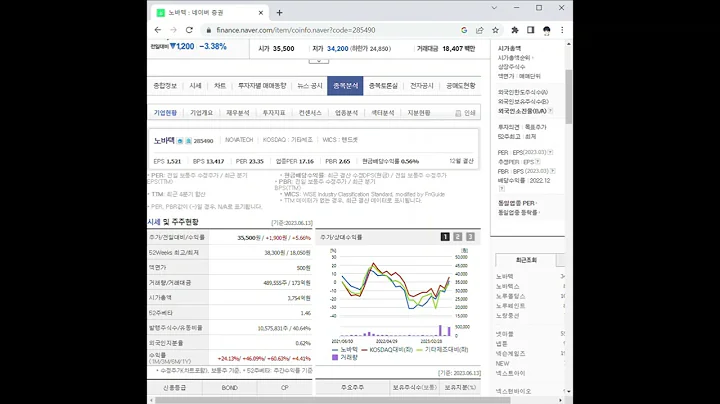
Task: Open 노바텍 in recent list
Action: (x=505, y=276)
